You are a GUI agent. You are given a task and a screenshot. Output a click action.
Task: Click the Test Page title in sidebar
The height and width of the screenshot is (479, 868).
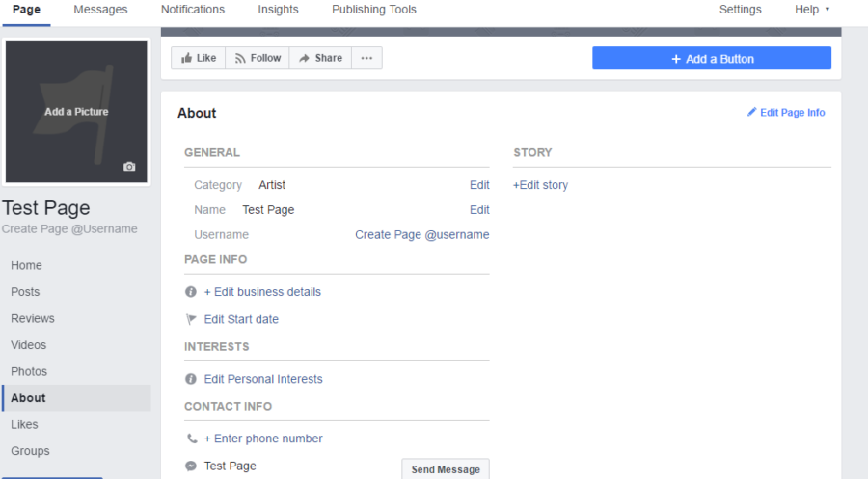(x=46, y=208)
